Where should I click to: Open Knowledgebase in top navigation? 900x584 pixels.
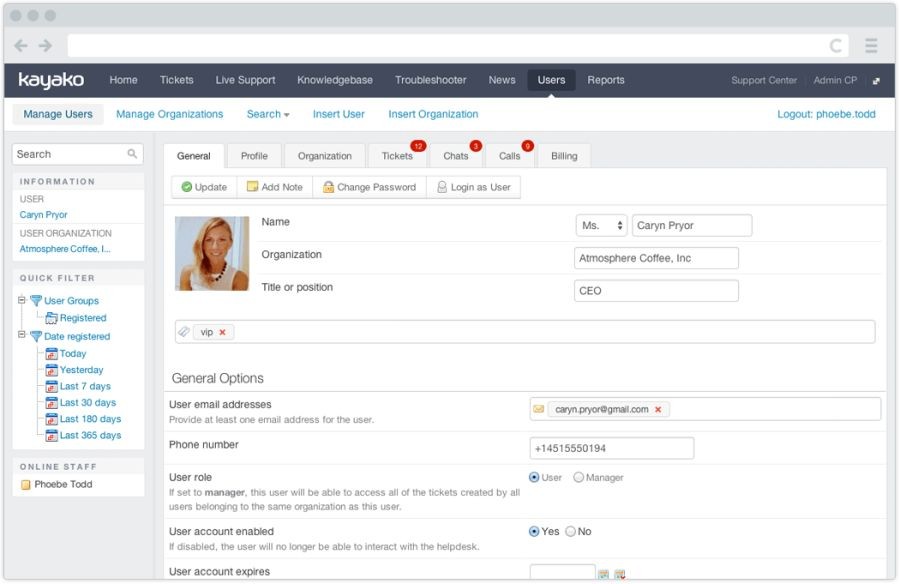(x=334, y=80)
